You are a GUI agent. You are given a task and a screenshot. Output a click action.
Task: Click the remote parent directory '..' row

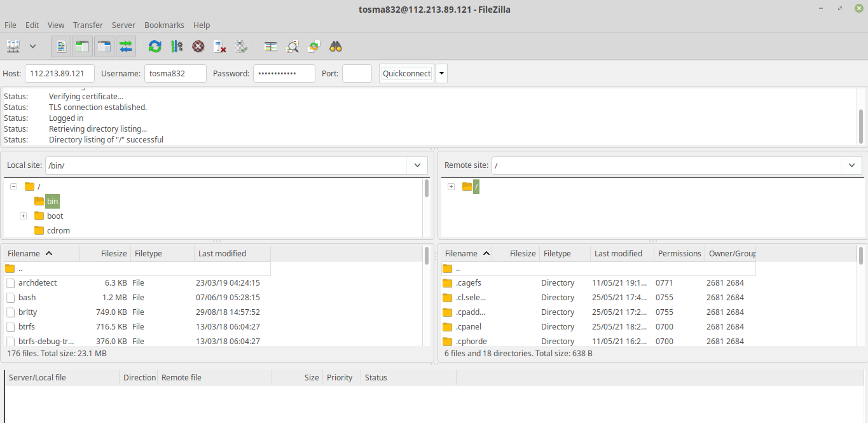point(598,268)
